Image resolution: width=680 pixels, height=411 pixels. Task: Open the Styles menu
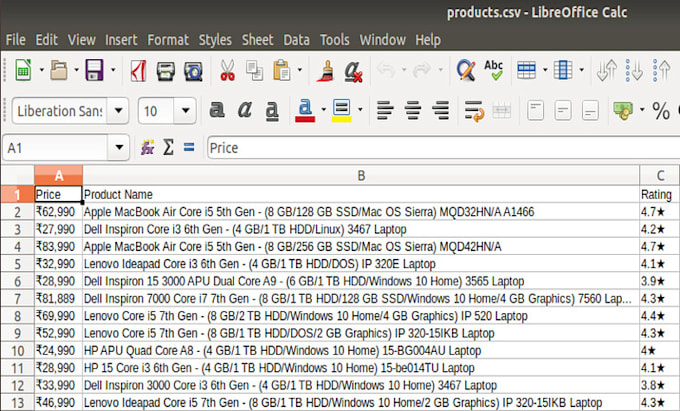[215, 40]
